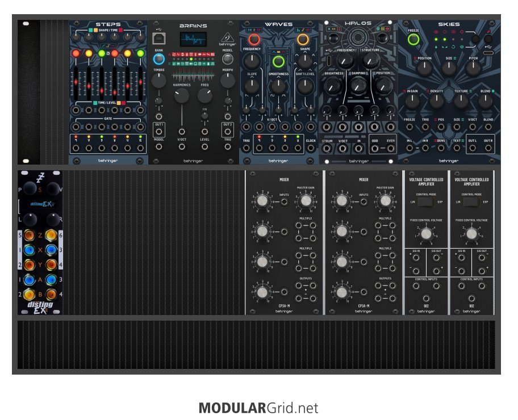Screen dimensions: 518x420
Task: Click the OUT 1 jack on BRAINS
Action: click(159, 132)
